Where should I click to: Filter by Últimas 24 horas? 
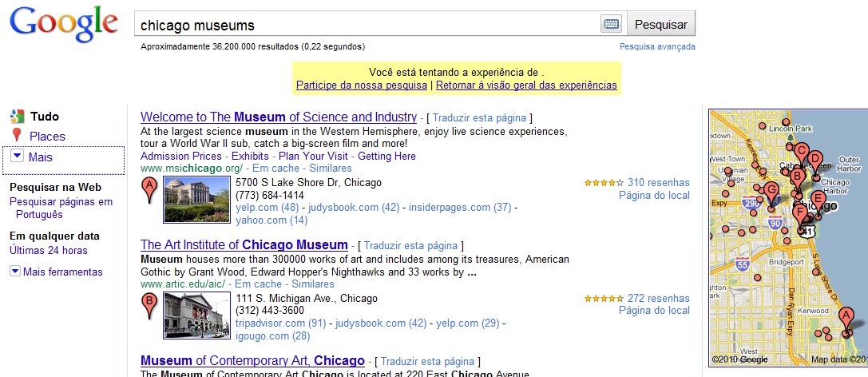point(49,250)
